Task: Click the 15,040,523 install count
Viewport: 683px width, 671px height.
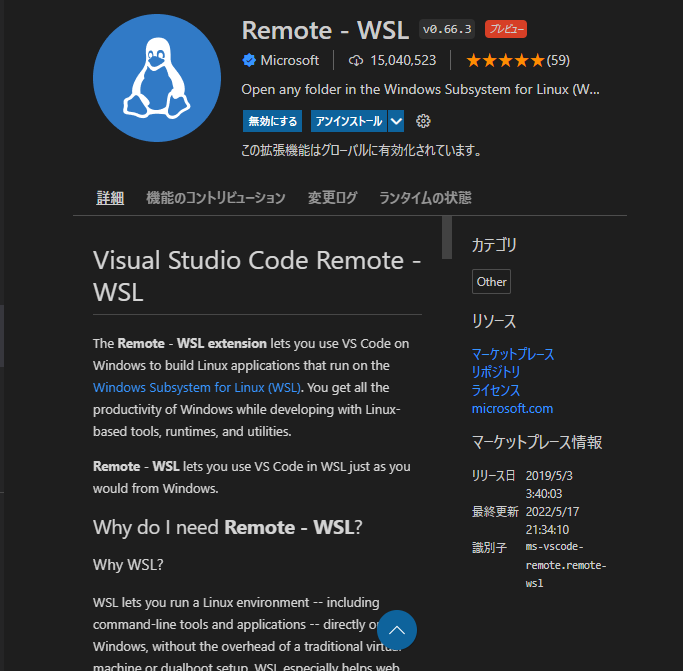Action: coord(403,60)
